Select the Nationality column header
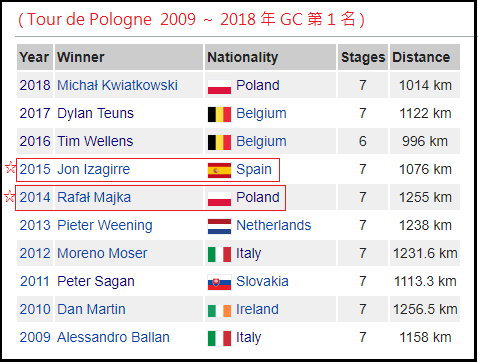This screenshot has width=478, height=362. click(270, 57)
